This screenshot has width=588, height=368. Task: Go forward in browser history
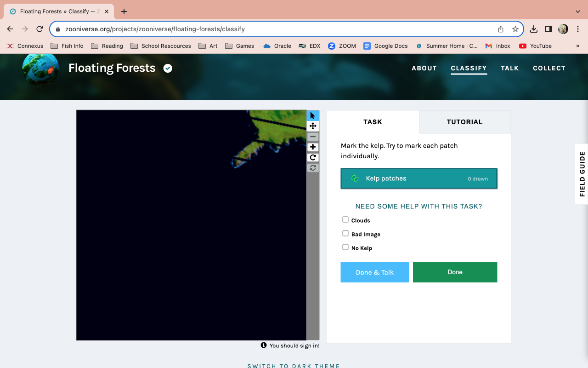point(25,29)
